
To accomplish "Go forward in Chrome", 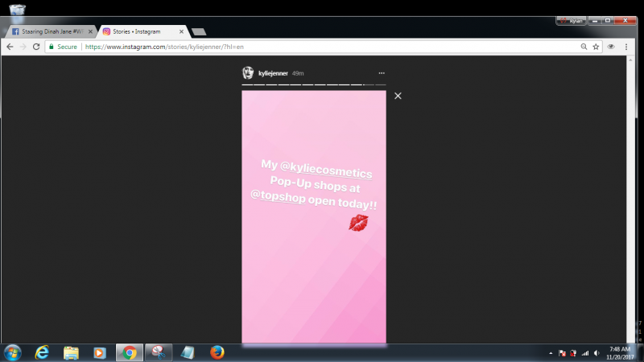I will click(23, 47).
